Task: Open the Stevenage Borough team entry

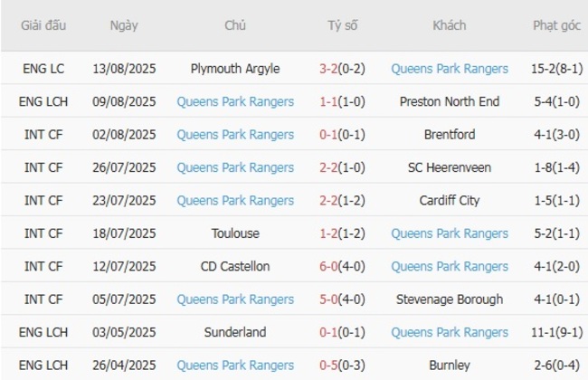Action: (x=450, y=299)
